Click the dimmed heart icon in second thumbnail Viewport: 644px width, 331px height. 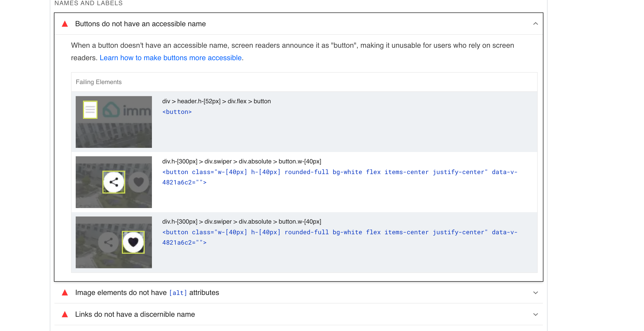[x=139, y=182]
